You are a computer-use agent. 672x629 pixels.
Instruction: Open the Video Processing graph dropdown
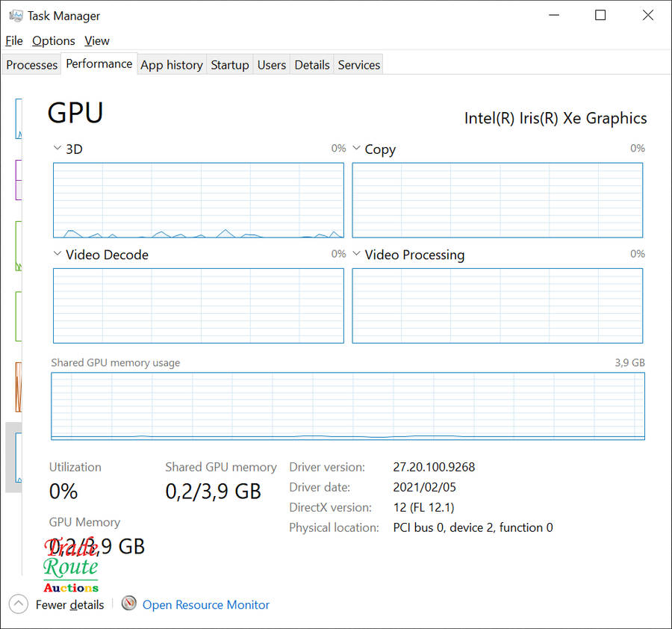(x=356, y=254)
